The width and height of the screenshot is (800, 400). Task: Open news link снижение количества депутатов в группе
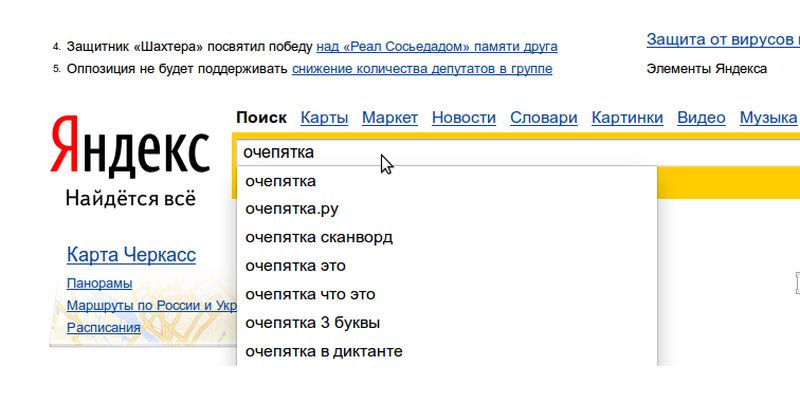(x=422, y=68)
